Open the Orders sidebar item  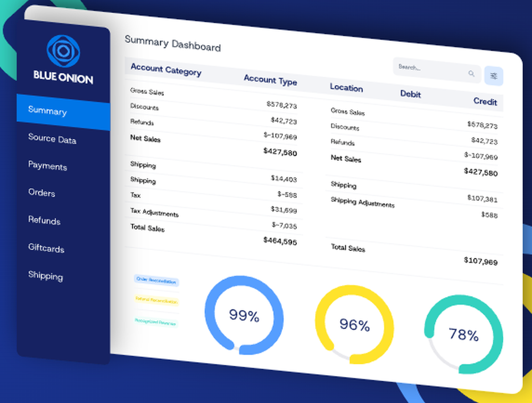coord(41,192)
